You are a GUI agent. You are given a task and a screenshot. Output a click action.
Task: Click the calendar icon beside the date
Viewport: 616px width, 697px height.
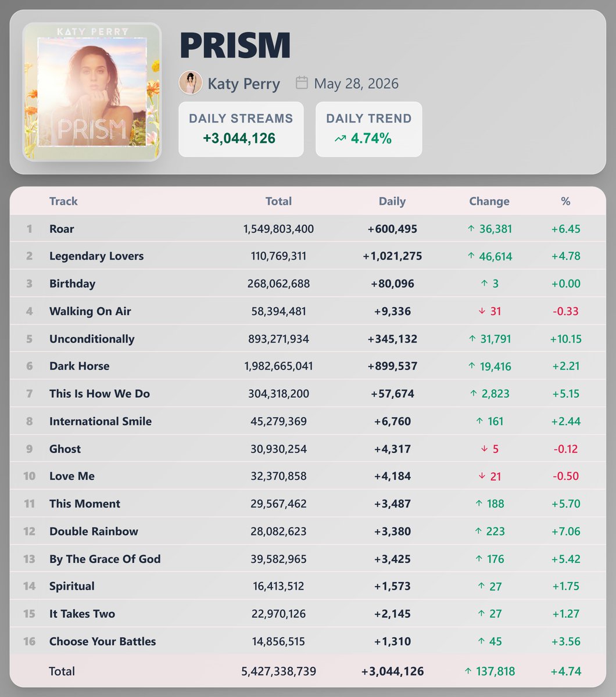tap(302, 82)
